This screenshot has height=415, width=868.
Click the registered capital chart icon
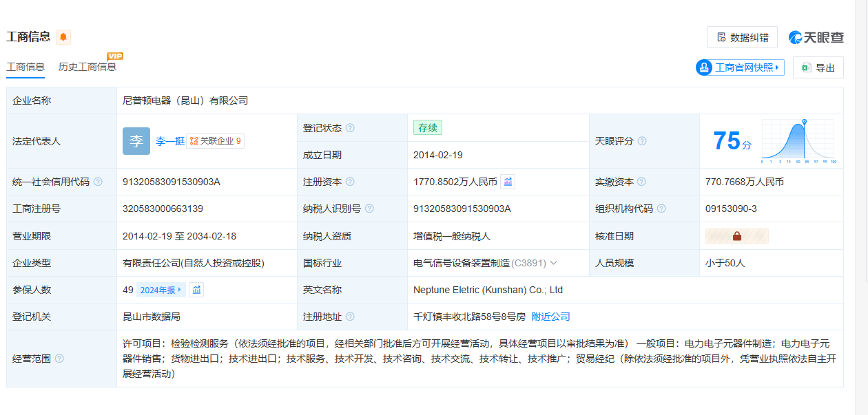point(508,182)
